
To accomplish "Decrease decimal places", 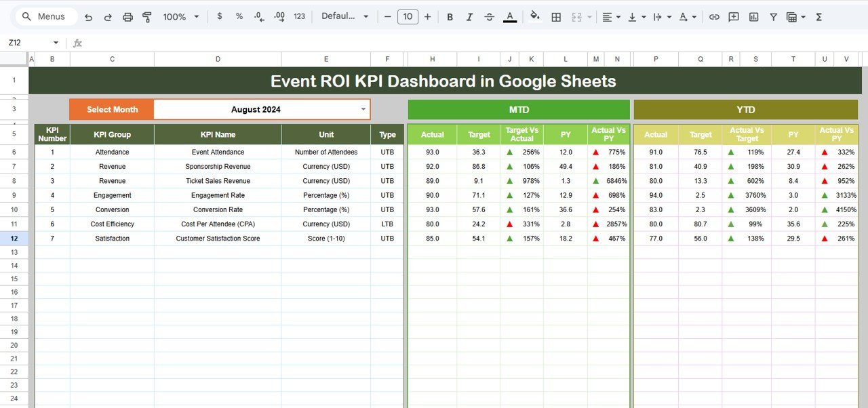I will point(258,16).
